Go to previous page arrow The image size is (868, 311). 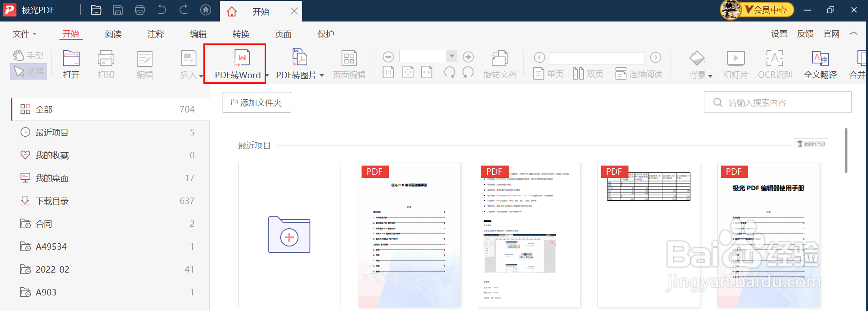(539, 57)
